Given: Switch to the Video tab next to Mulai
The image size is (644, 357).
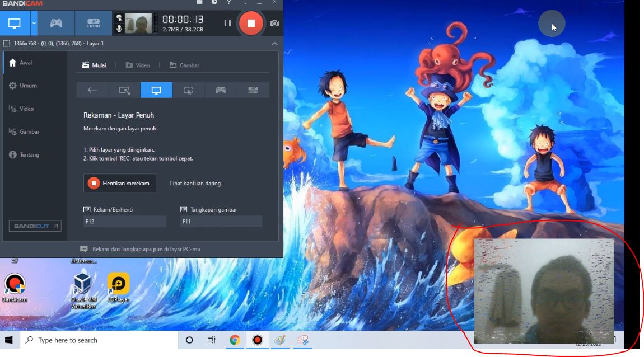Looking at the screenshot, I should tap(138, 65).
